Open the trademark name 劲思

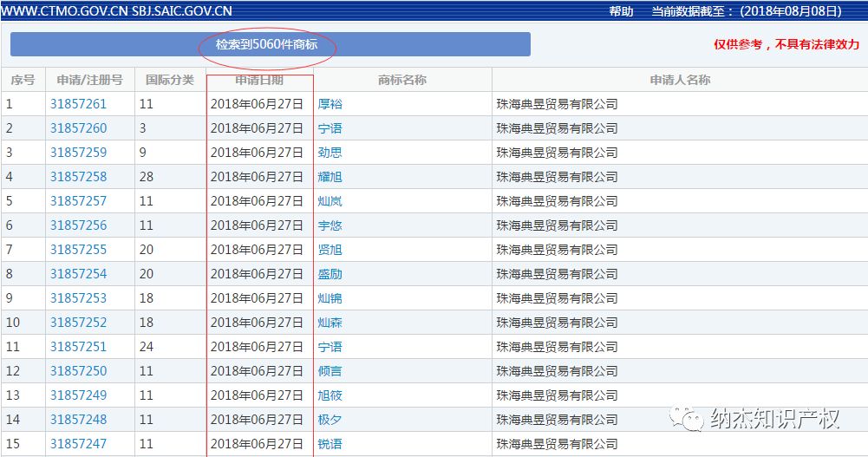(330, 153)
